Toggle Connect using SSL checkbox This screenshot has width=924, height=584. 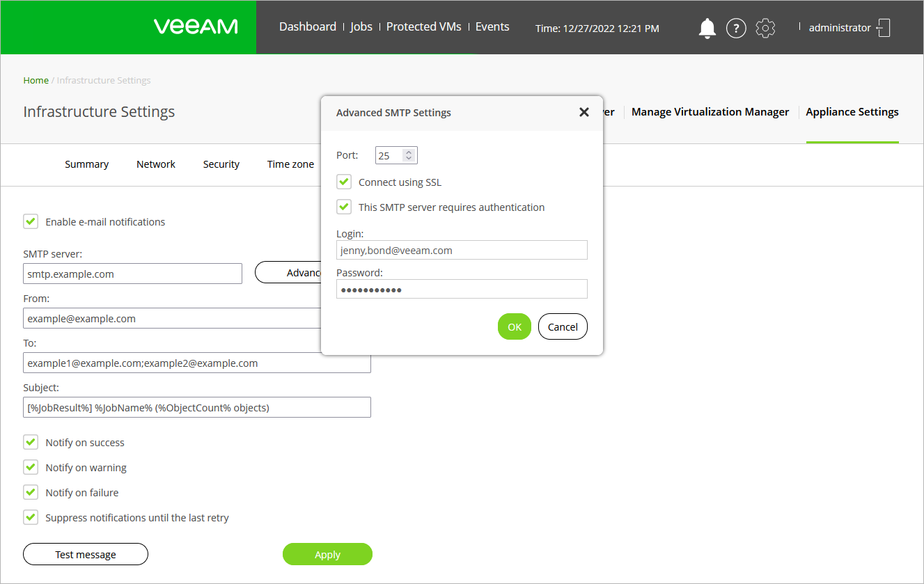344,182
